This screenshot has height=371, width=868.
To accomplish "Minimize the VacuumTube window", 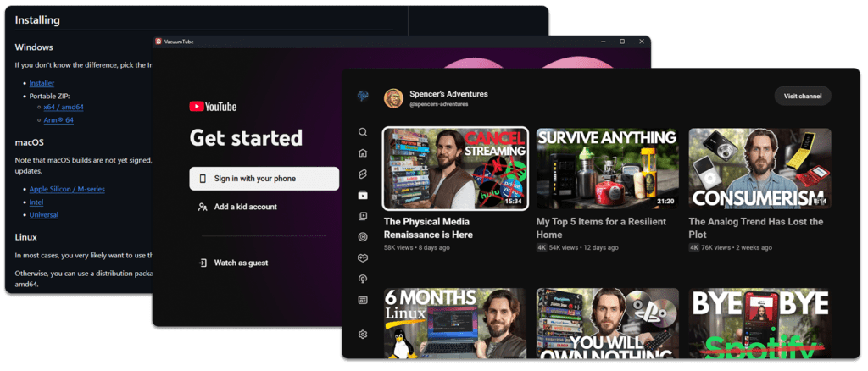I will (603, 42).
